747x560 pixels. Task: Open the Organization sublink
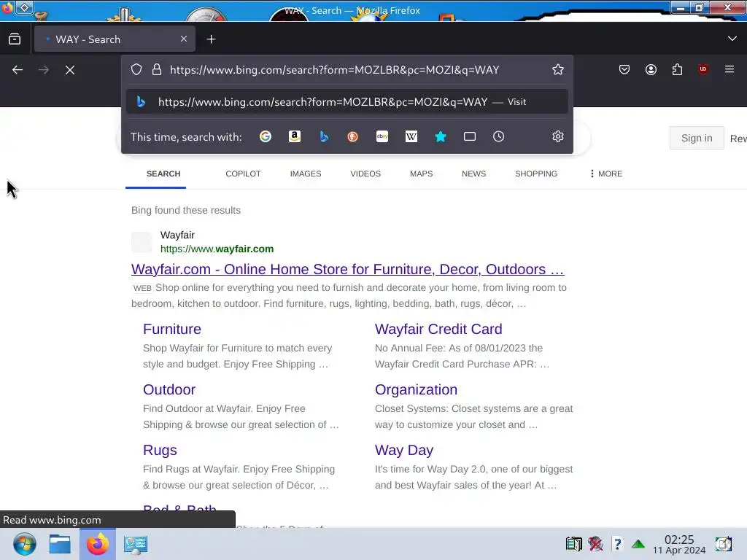pyautogui.click(x=416, y=389)
